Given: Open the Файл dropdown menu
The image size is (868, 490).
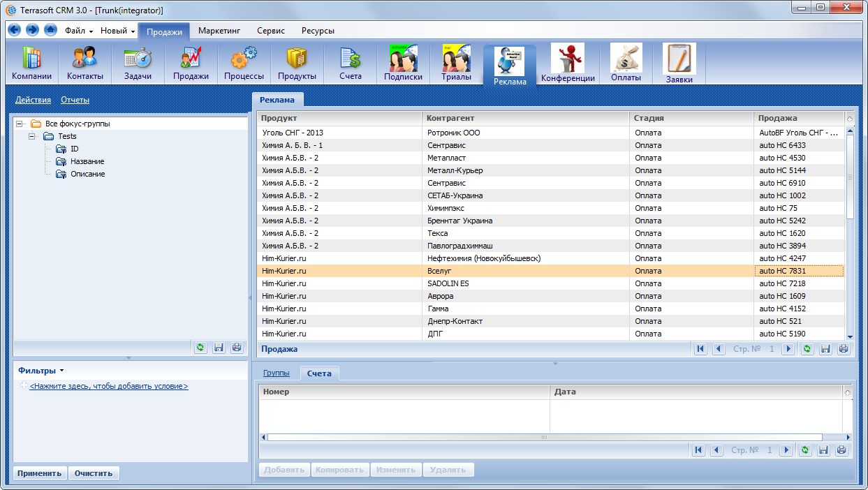Looking at the screenshot, I should pos(79,31).
